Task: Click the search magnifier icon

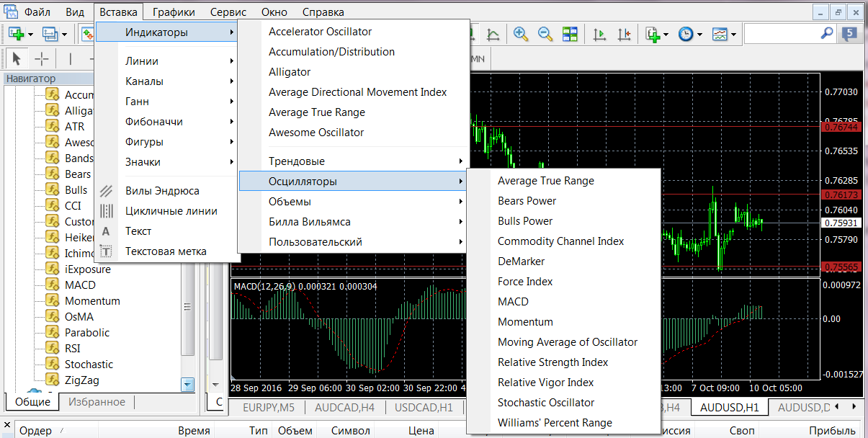Action: 827,33
